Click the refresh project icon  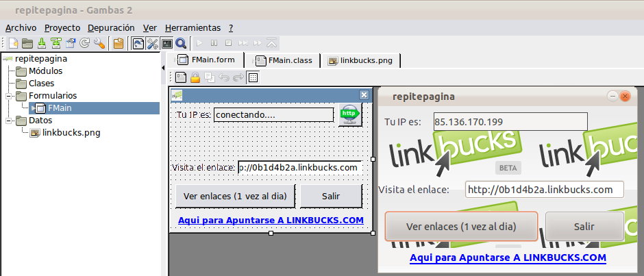click(x=84, y=43)
